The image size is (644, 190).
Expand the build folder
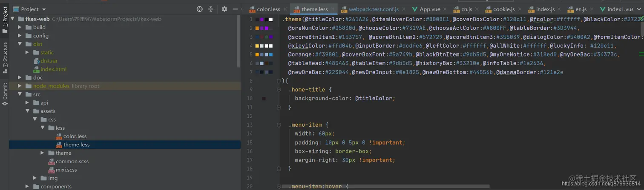tap(20, 27)
